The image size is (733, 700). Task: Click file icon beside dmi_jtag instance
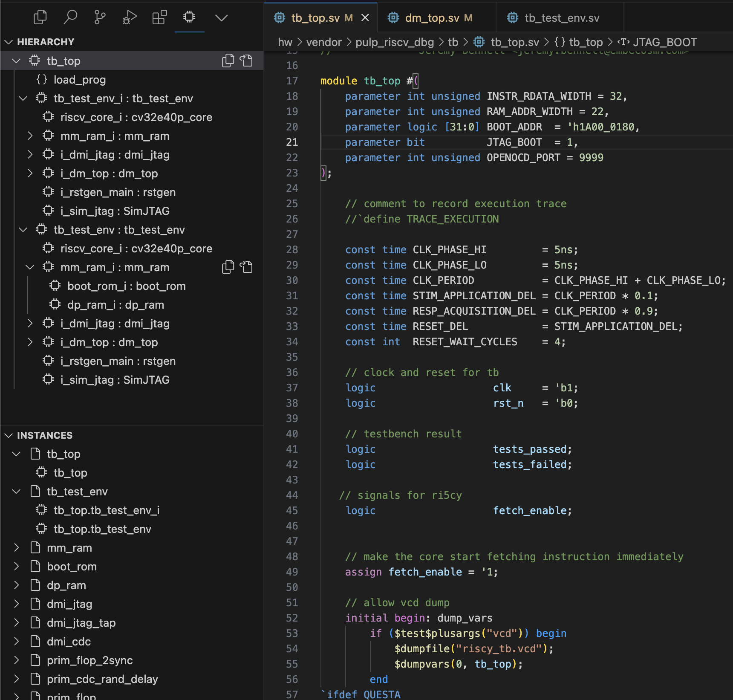[36, 604]
